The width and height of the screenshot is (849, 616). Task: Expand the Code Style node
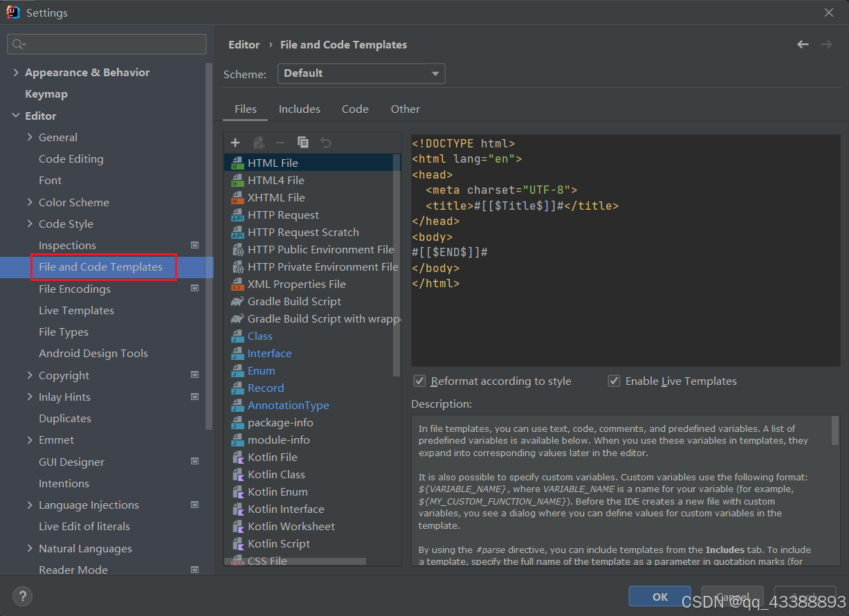30,224
